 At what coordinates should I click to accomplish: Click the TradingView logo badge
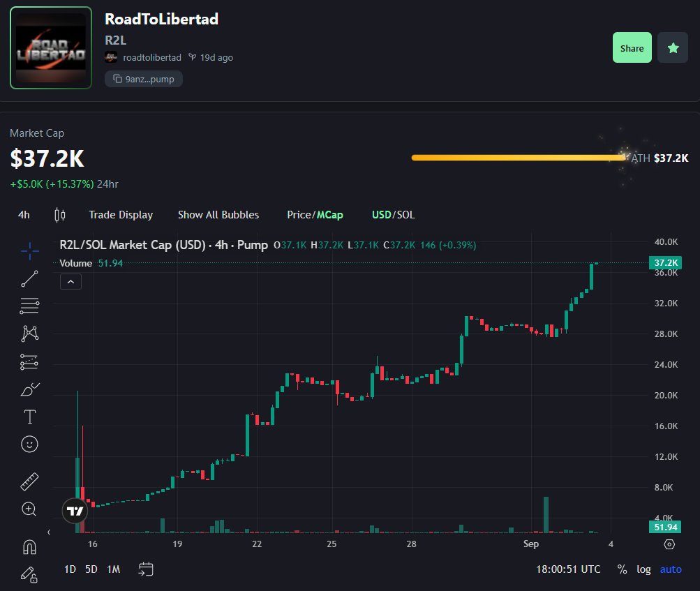(75, 511)
